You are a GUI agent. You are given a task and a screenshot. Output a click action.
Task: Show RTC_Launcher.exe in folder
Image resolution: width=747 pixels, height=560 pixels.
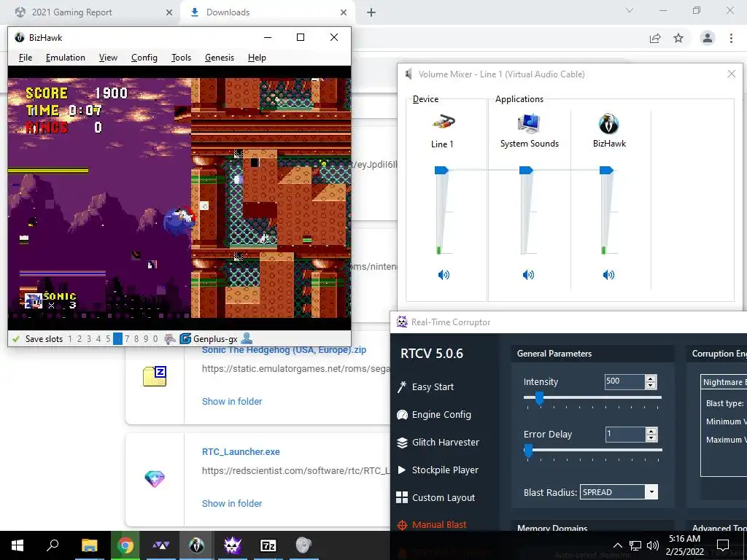(232, 503)
